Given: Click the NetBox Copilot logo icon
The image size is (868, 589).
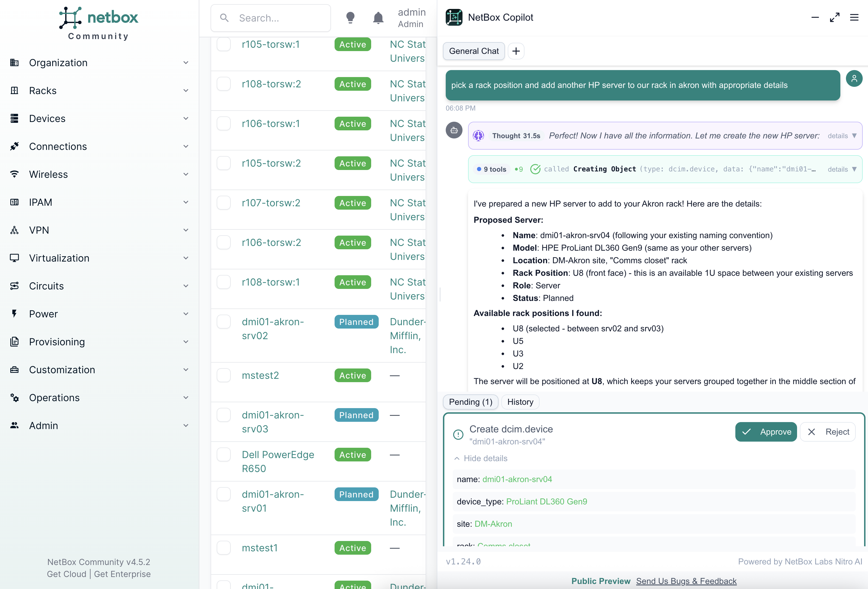Looking at the screenshot, I should 454,18.
